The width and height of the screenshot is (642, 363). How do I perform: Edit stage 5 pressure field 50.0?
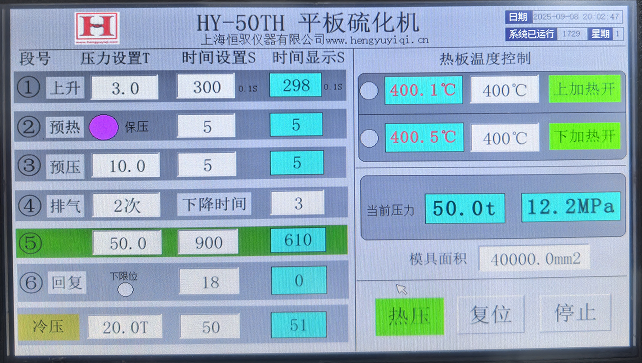pos(127,243)
